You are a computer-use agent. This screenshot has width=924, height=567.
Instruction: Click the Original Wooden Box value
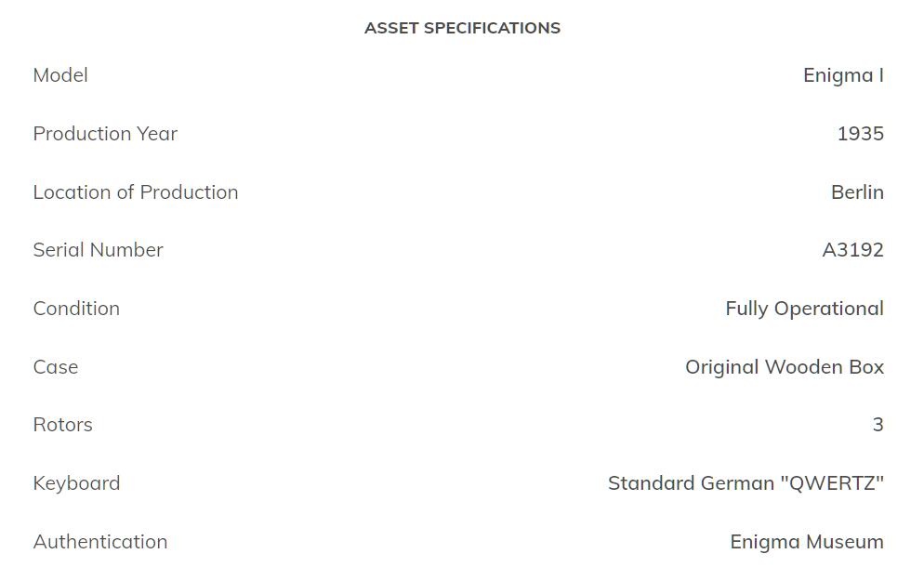coord(785,367)
